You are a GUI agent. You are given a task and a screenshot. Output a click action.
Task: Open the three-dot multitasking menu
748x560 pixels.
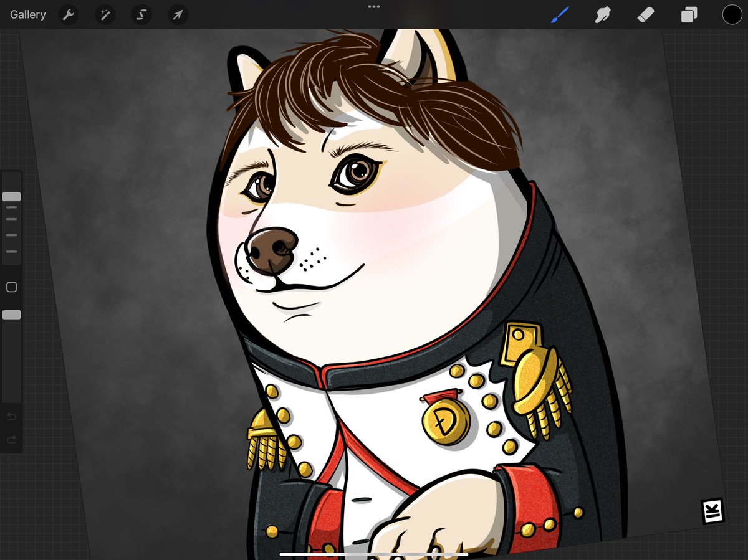coord(374,7)
